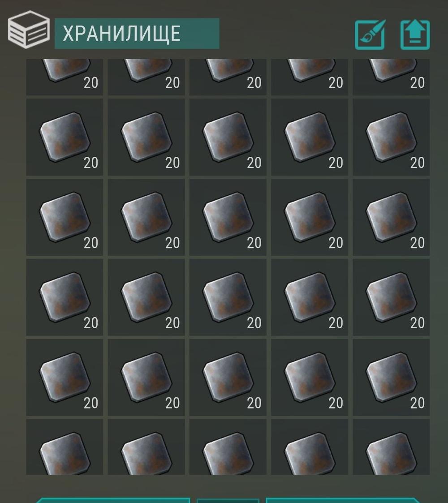Select second metal plate in second fully visible row
Image resolution: width=448 pixels, height=503 pixels.
(146, 217)
